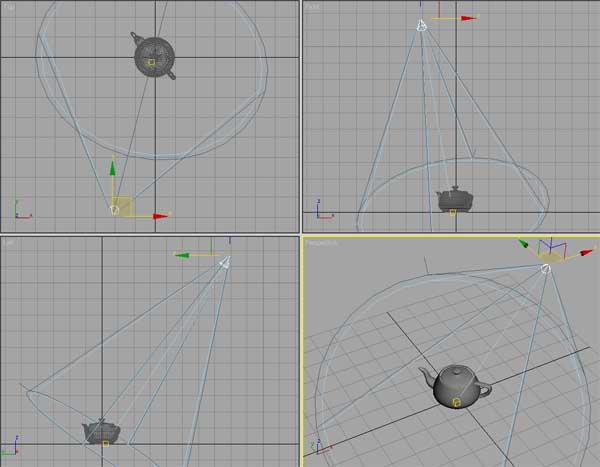Click the yellow XY plane handle in Top viewport
Viewport: 600px width, 467px height.
[x=123, y=204]
